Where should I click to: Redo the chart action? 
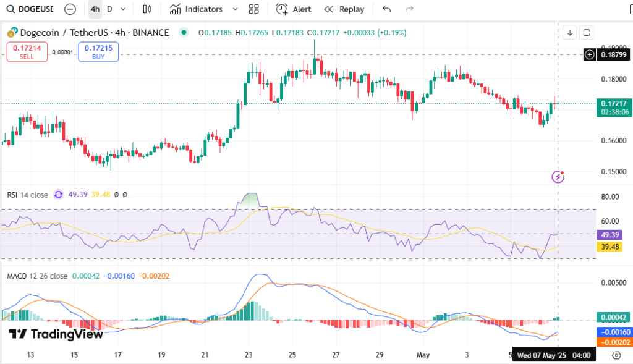coord(409,9)
